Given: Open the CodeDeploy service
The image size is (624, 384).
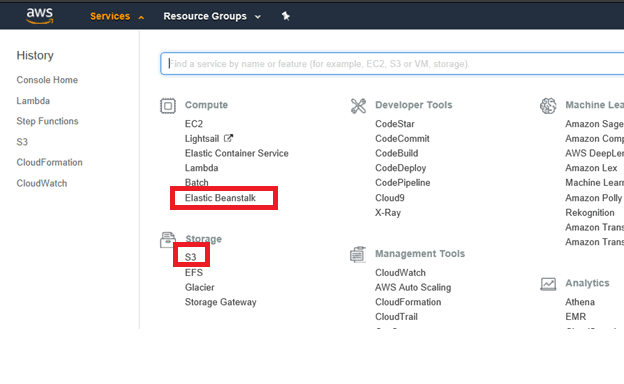Looking at the screenshot, I should coord(400,168).
